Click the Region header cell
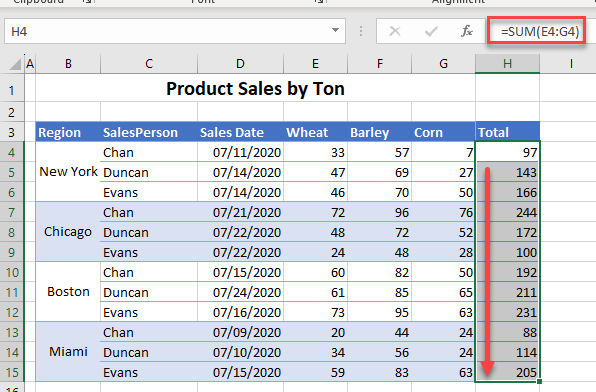This screenshot has height=392, width=596. pyautogui.click(x=68, y=132)
